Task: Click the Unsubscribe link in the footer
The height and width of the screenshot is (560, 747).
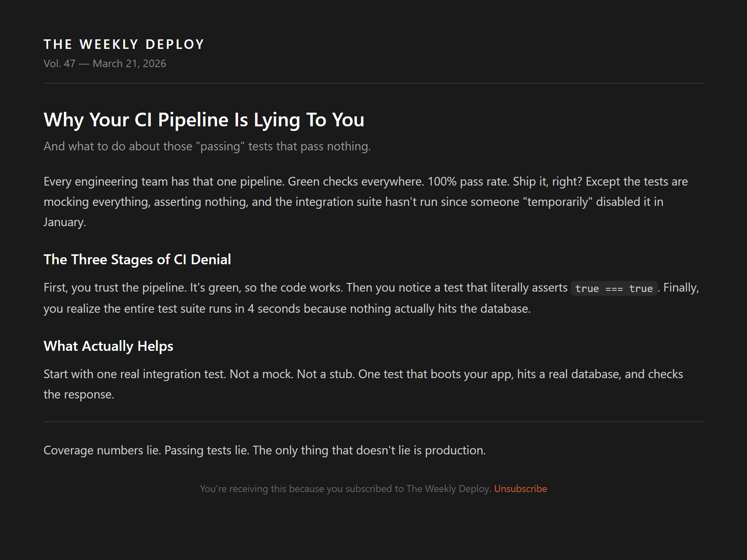Action: click(520, 489)
